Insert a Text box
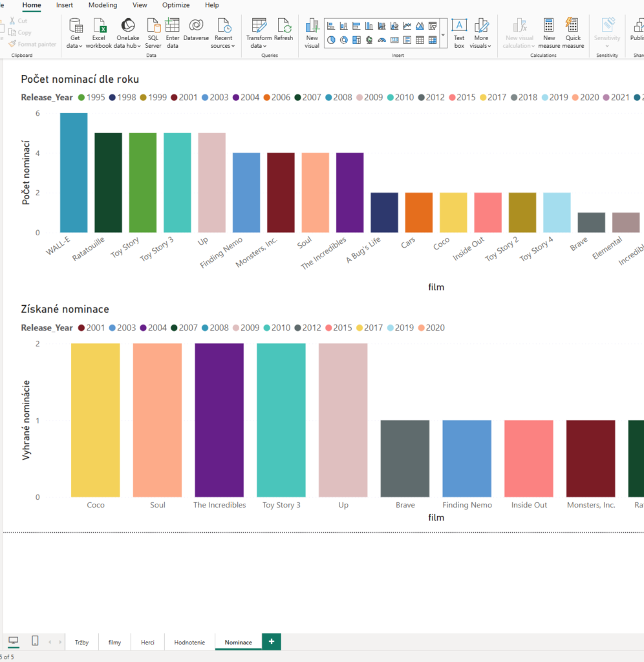The image size is (644, 662). (x=459, y=34)
